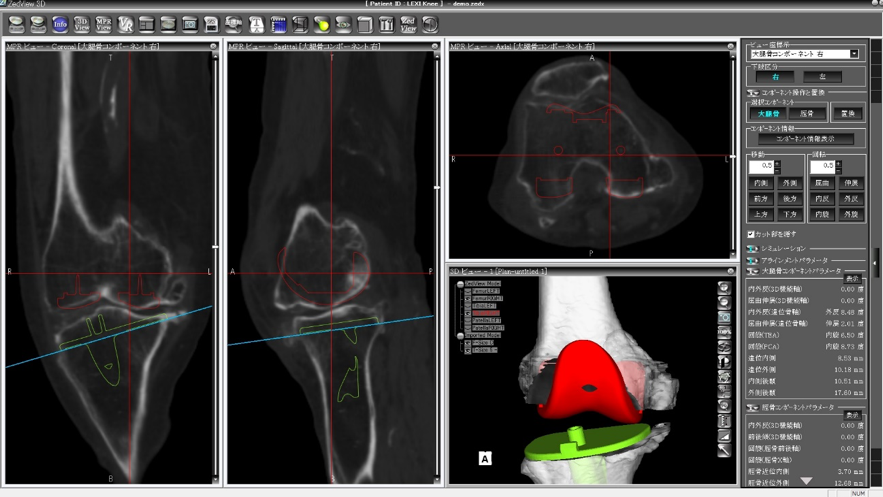Select the MPR View toolbar icon
Viewport: 883px width, 497px height.
[x=103, y=24]
